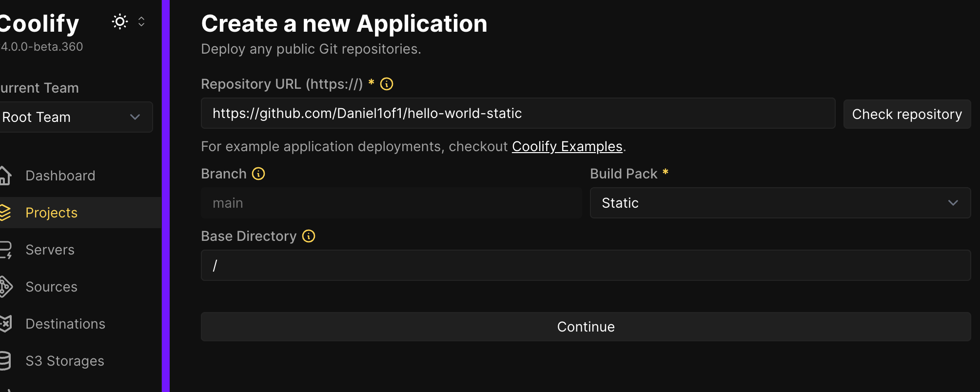Open the Root Team dropdown
980x392 pixels.
click(76, 117)
